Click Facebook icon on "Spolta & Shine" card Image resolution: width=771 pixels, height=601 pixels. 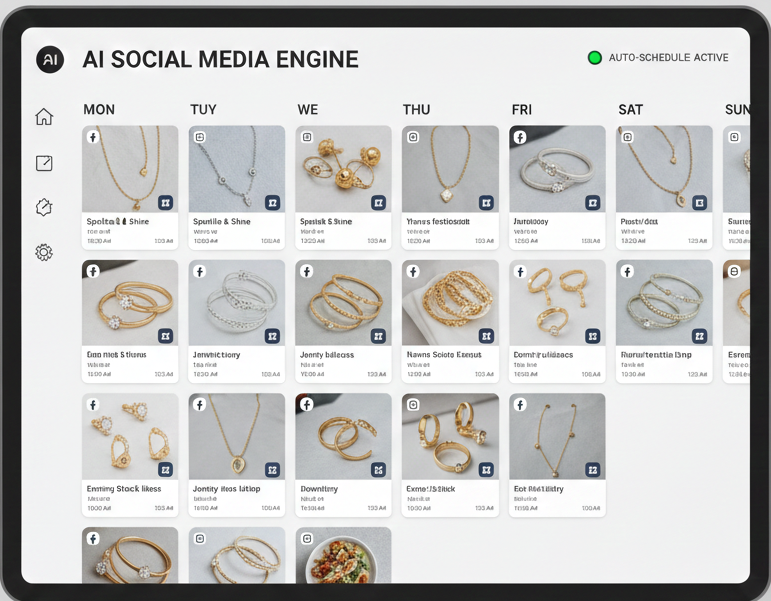click(x=93, y=137)
